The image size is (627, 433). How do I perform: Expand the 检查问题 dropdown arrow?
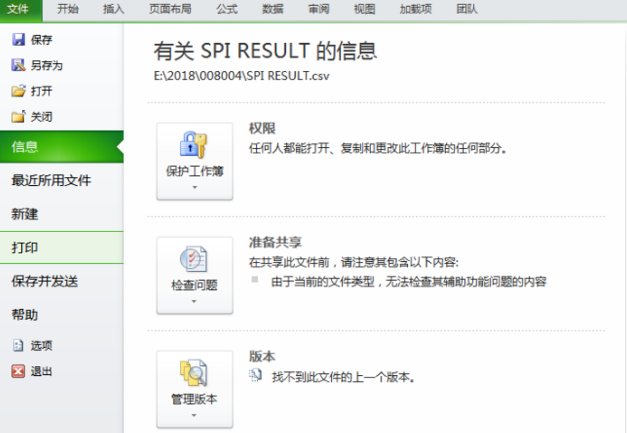point(194,301)
